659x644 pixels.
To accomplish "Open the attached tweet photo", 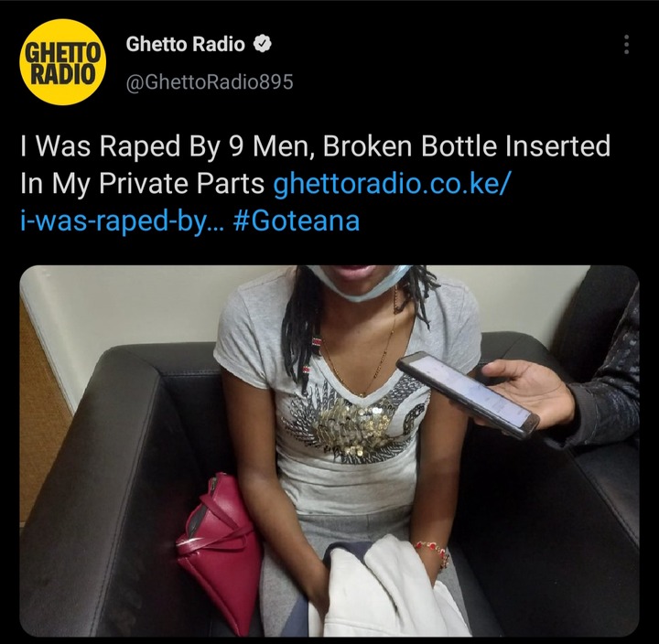I will [x=329, y=451].
